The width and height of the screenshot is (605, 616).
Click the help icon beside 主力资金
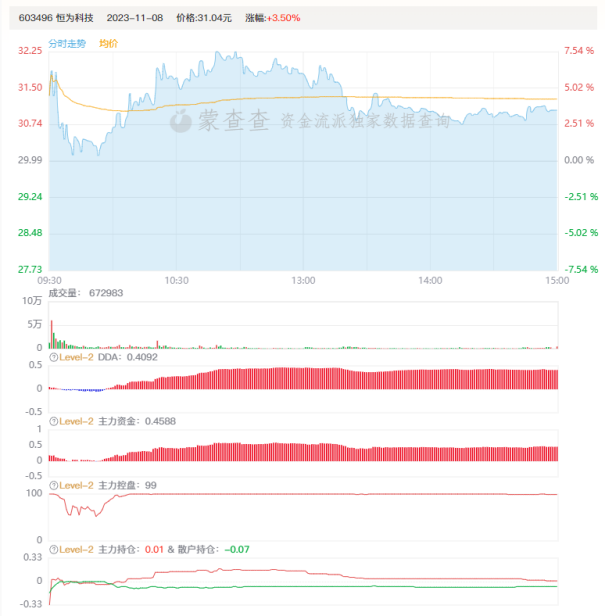pos(53,421)
